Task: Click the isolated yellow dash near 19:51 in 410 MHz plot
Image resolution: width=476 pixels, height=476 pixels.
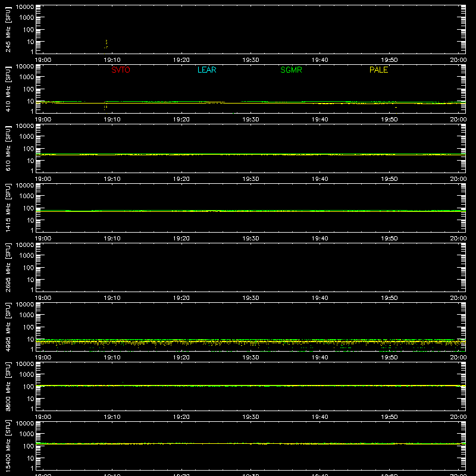Action: [x=396, y=108]
